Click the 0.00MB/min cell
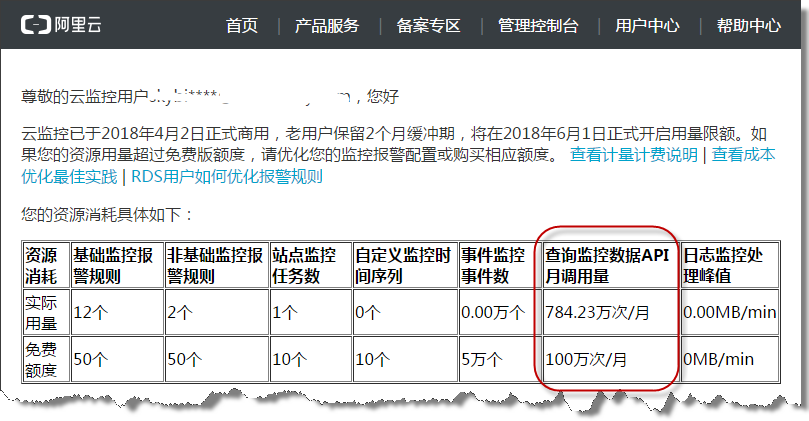This screenshot has width=809, height=421. (730, 312)
